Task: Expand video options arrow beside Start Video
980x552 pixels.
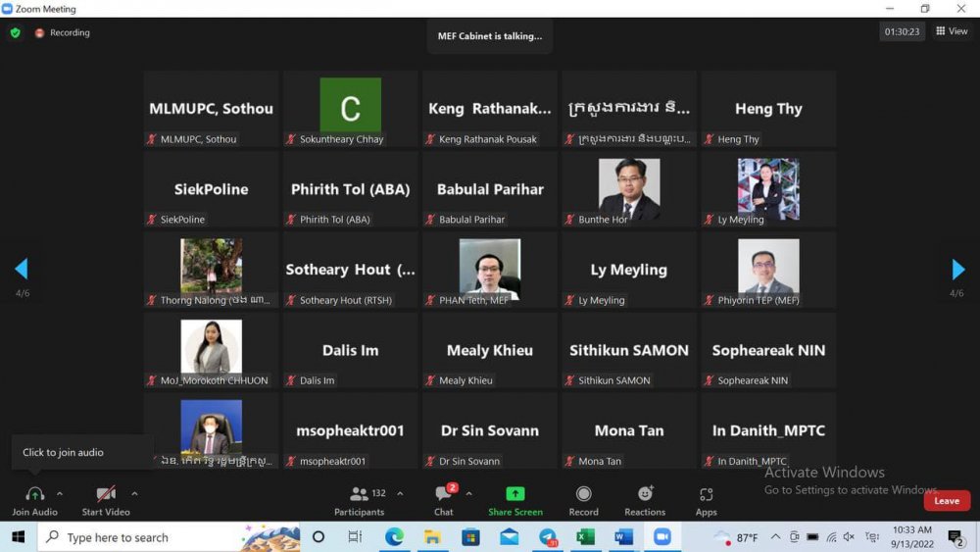Action: tap(134, 494)
